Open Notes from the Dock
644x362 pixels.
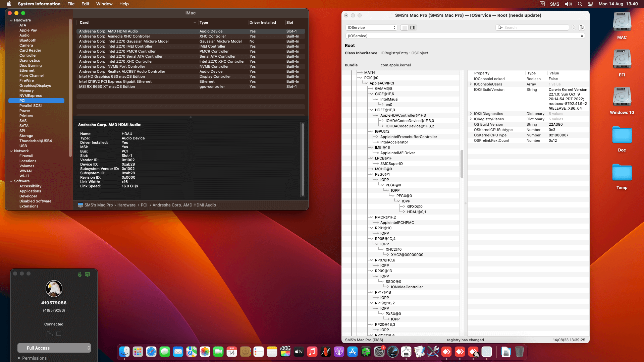(272, 352)
